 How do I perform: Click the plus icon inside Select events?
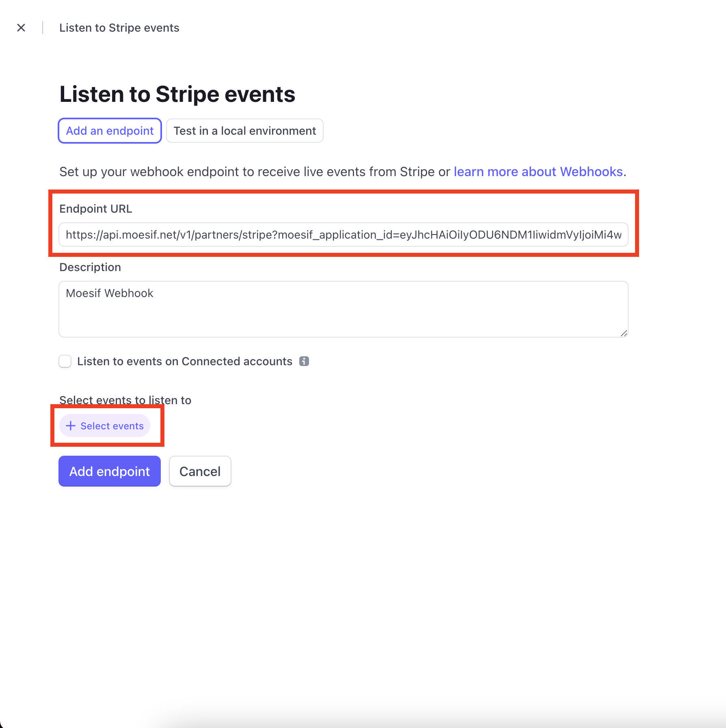coord(71,426)
